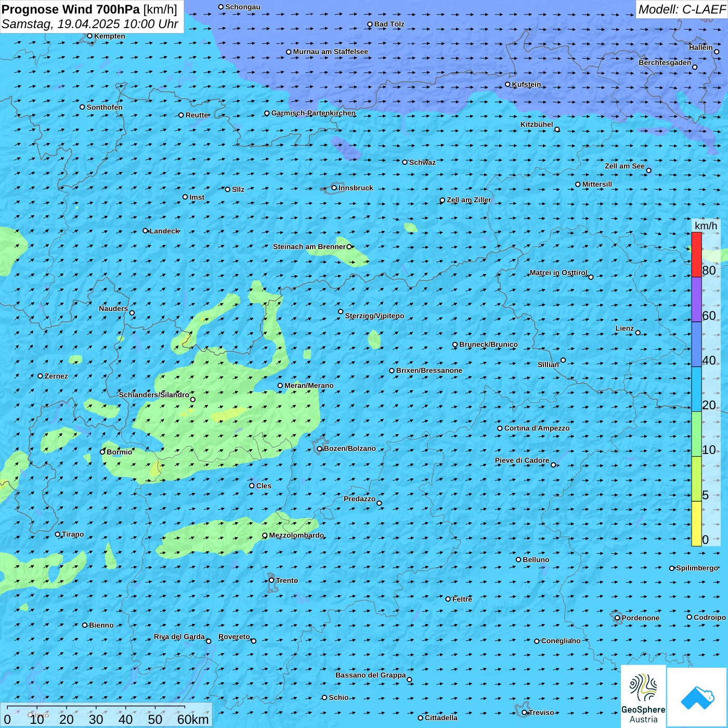Click the 'Riva del Garda' label

[179, 636]
